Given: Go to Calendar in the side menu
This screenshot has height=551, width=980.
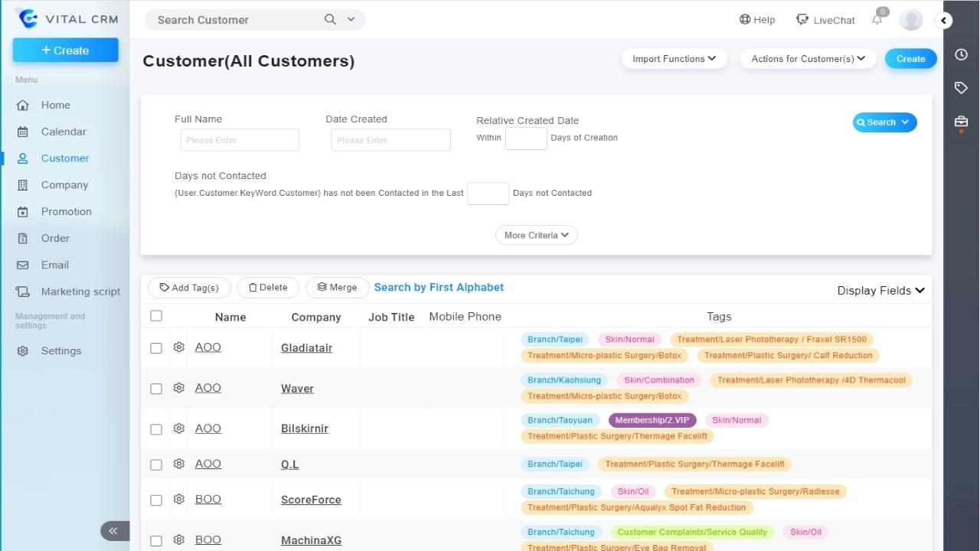Looking at the screenshot, I should pyautogui.click(x=64, y=132).
